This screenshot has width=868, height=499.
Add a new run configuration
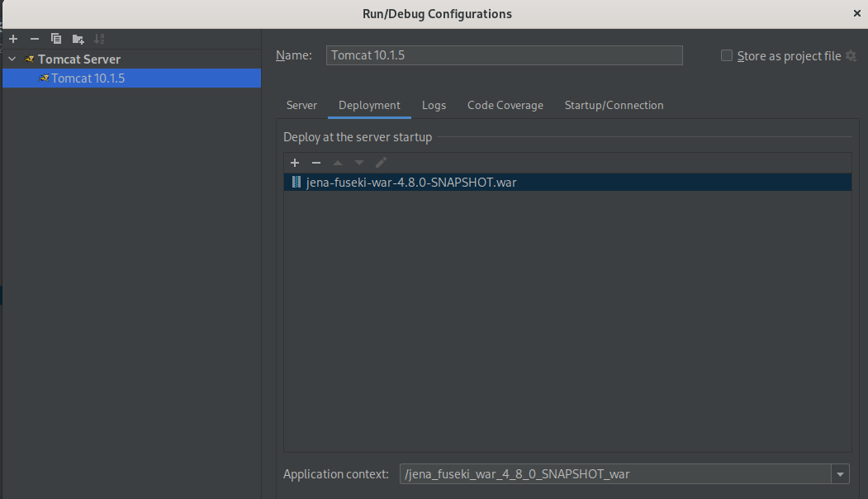point(13,39)
